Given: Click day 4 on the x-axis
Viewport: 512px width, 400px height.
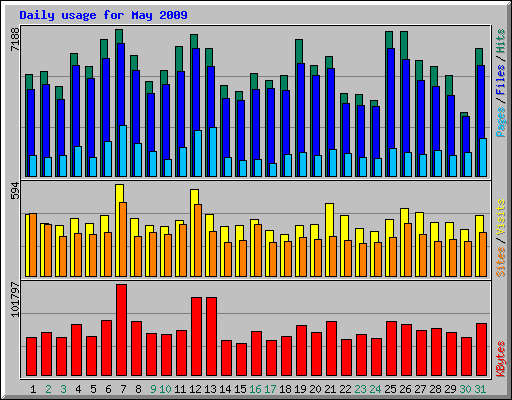Looking at the screenshot, I should click(x=78, y=389).
